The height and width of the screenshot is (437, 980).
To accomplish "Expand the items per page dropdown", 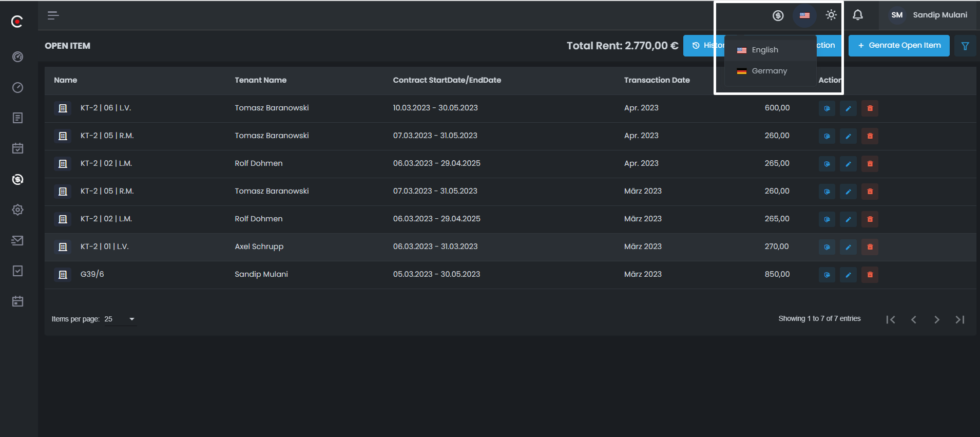I will point(120,319).
